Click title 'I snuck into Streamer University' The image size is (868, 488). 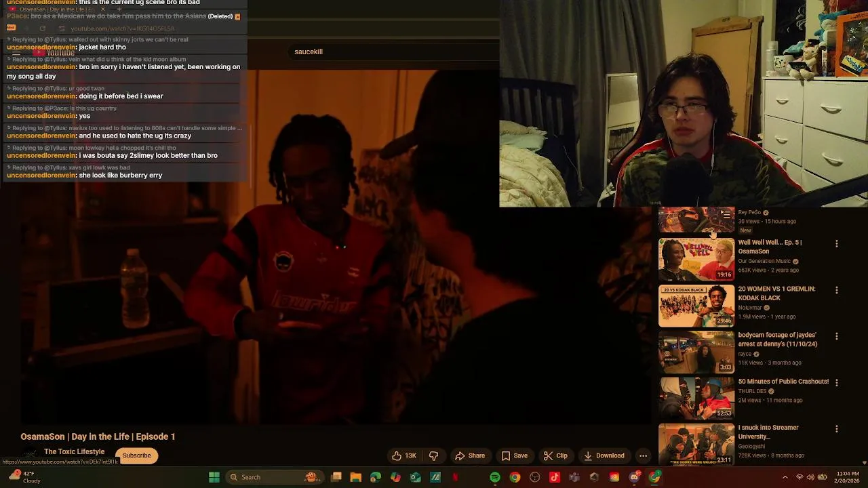point(768,432)
